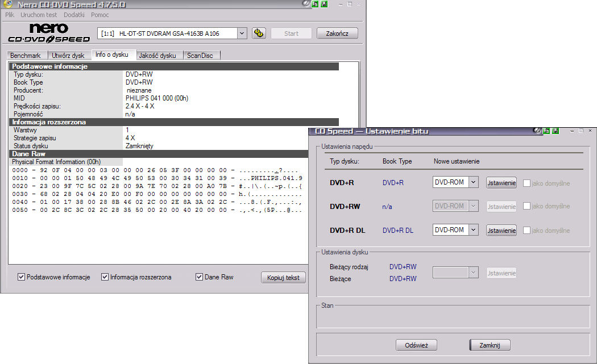This screenshot has width=597, height=364.
Task: Click the blue DVD+R Book Type value
Action: tap(393, 183)
